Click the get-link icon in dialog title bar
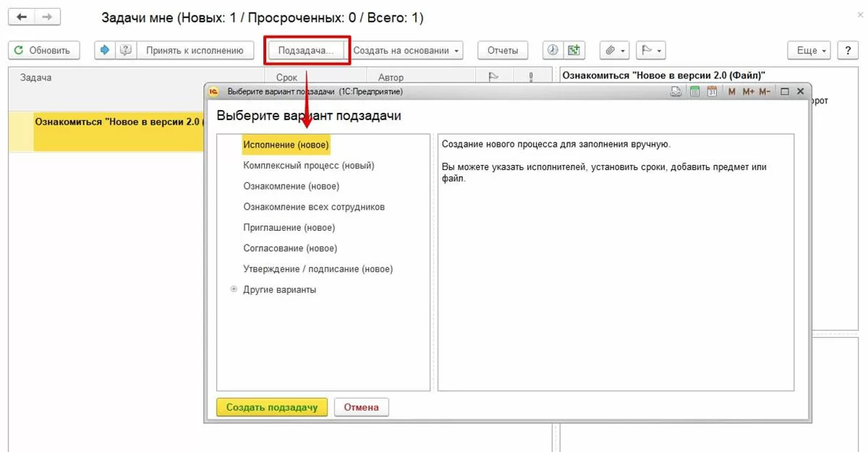The height and width of the screenshot is (452, 868). click(x=676, y=92)
